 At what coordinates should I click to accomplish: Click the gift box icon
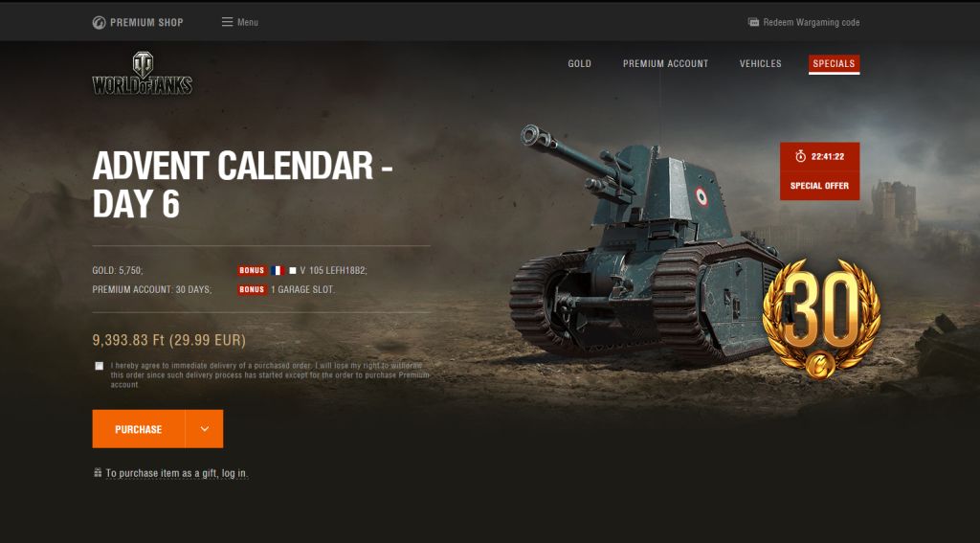click(98, 472)
